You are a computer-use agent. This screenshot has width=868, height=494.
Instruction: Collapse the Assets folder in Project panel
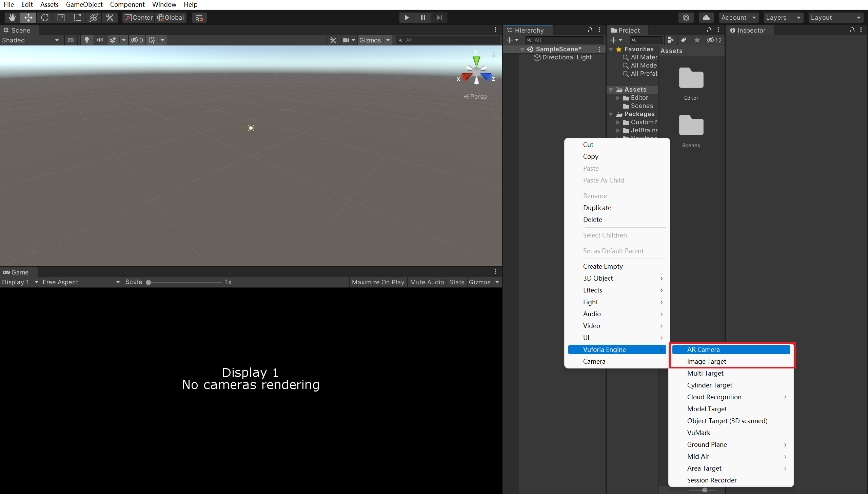pyautogui.click(x=611, y=90)
